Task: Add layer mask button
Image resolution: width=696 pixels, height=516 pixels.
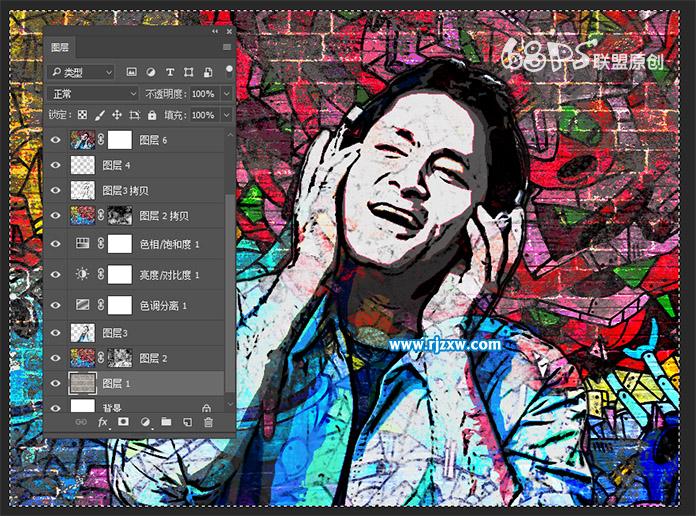Action: (123, 421)
